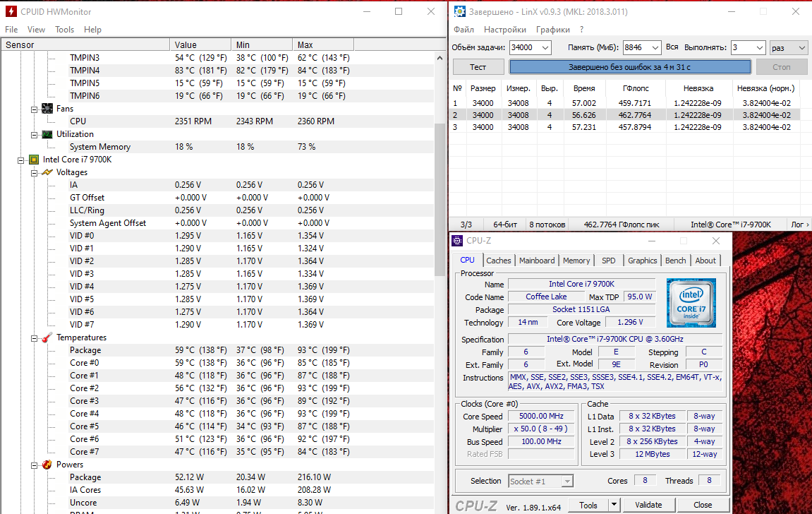Viewport: 812px width, 514px height.
Task: Select the CPU tab in CPU-Z
Action: (x=468, y=260)
